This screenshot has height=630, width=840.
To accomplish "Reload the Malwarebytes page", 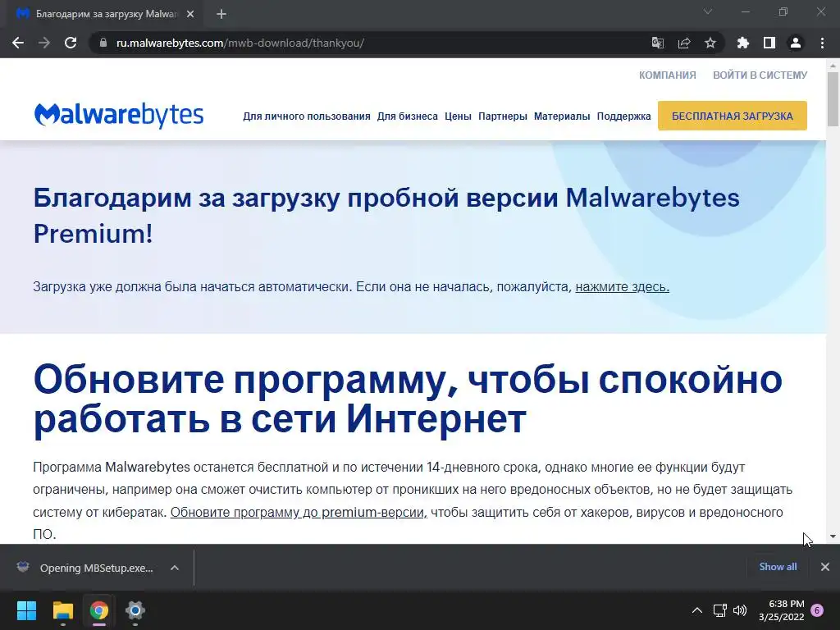I will coord(71,43).
